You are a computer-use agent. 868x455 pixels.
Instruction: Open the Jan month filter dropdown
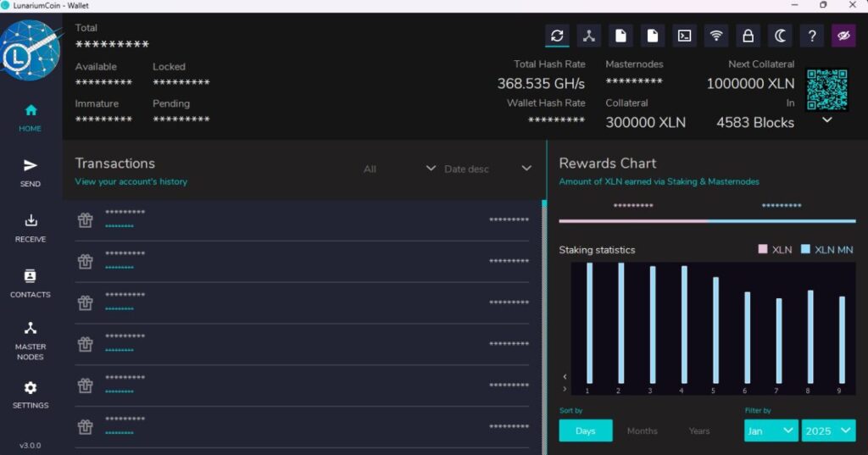pos(771,430)
